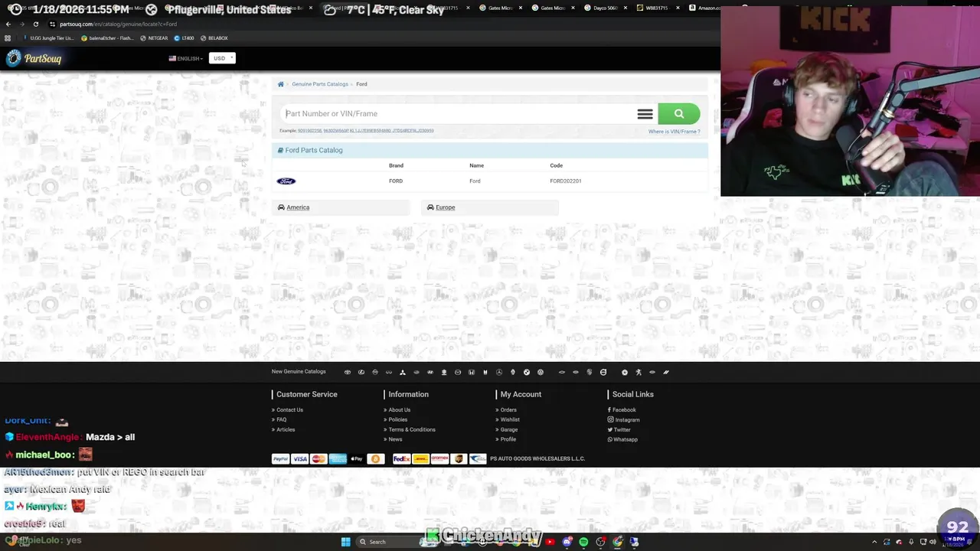Open the Mitsubishi catalog icon in footer
The height and width of the screenshot is (551, 980).
[x=403, y=372]
